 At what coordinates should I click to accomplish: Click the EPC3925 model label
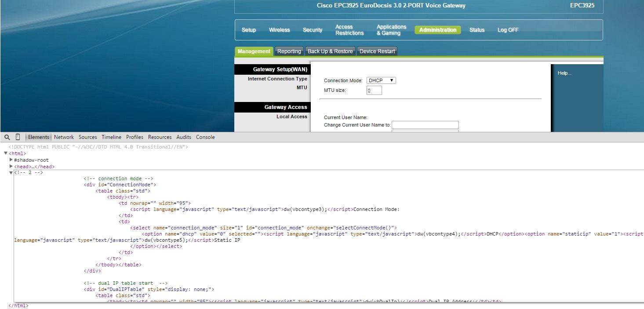click(x=582, y=6)
